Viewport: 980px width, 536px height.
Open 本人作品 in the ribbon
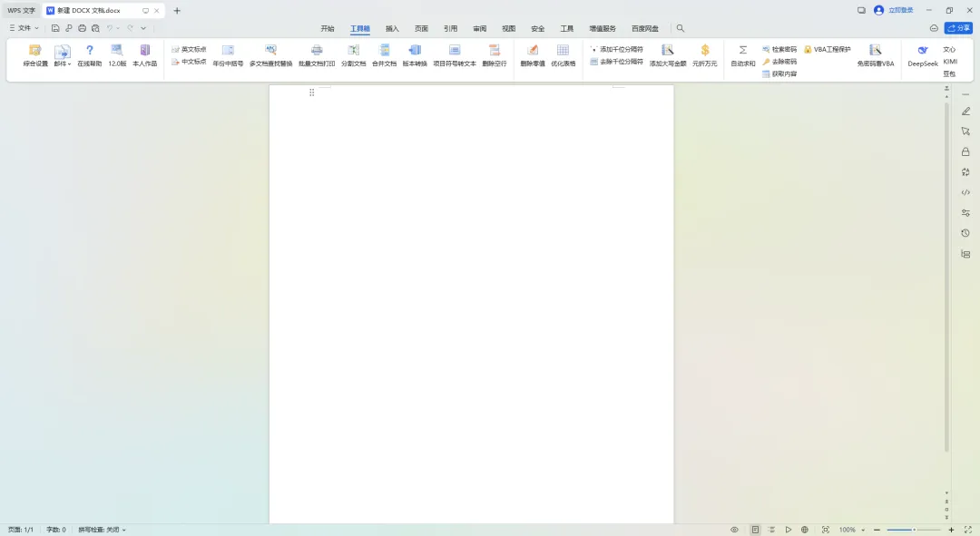pyautogui.click(x=144, y=55)
